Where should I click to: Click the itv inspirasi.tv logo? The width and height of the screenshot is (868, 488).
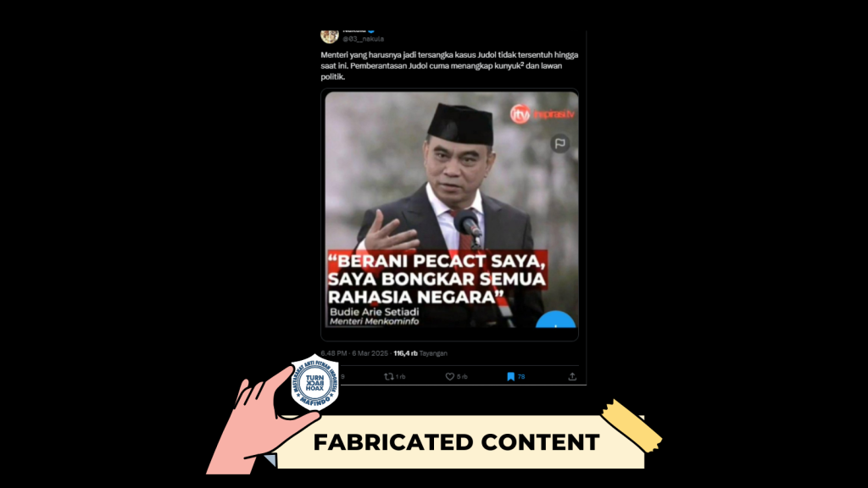(x=542, y=114)
